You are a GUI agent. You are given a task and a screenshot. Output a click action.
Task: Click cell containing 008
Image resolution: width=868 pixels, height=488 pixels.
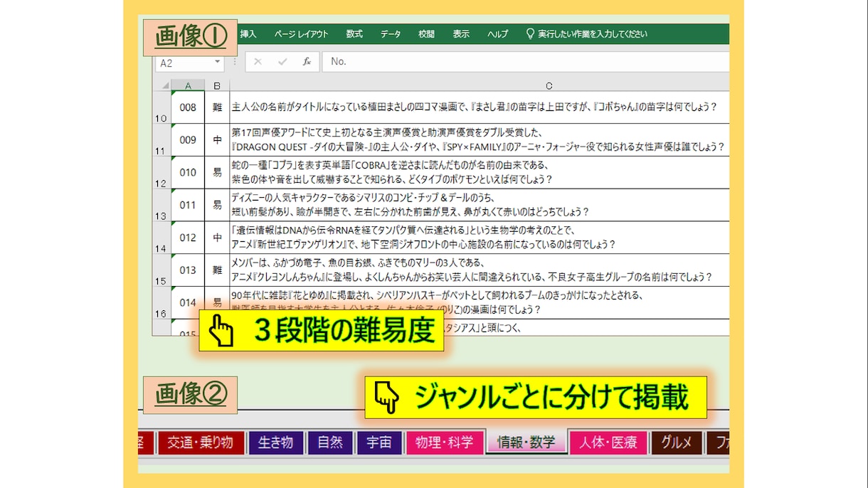tap(188, 107)
